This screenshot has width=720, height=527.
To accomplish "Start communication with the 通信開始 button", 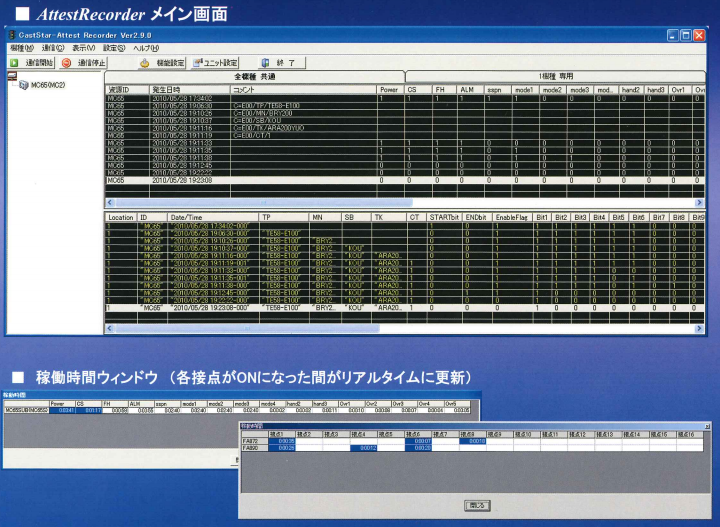I will click(x=32, y=63).
